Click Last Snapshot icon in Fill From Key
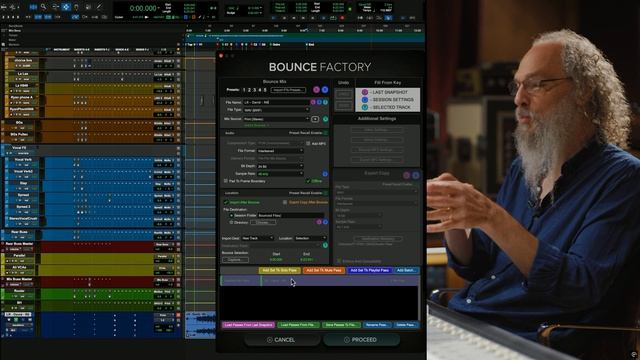Viewport: 640px width, 360px height. 364,92
